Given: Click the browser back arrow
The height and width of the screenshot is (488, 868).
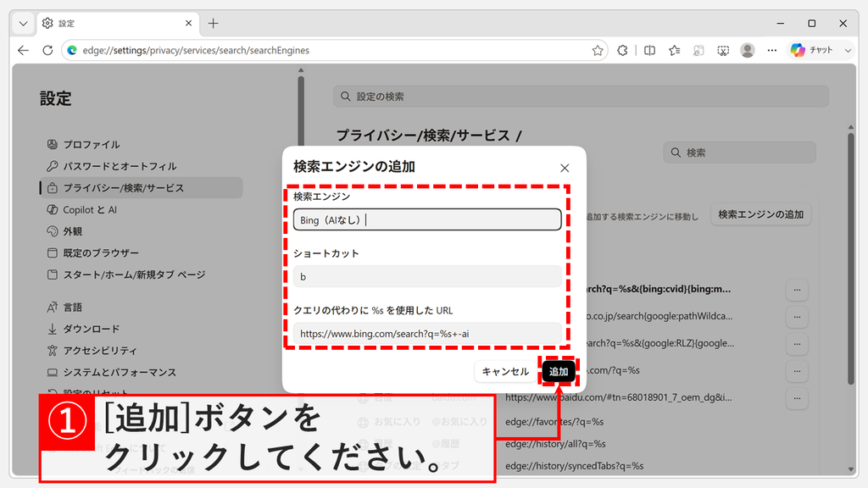Looking at the screenshot, I should tap(23, 50).
